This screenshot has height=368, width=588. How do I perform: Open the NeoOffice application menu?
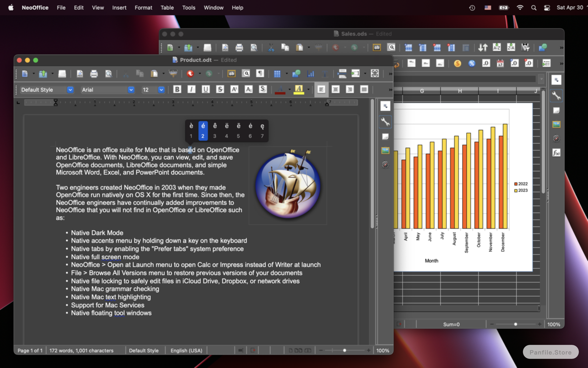[35, 8]
